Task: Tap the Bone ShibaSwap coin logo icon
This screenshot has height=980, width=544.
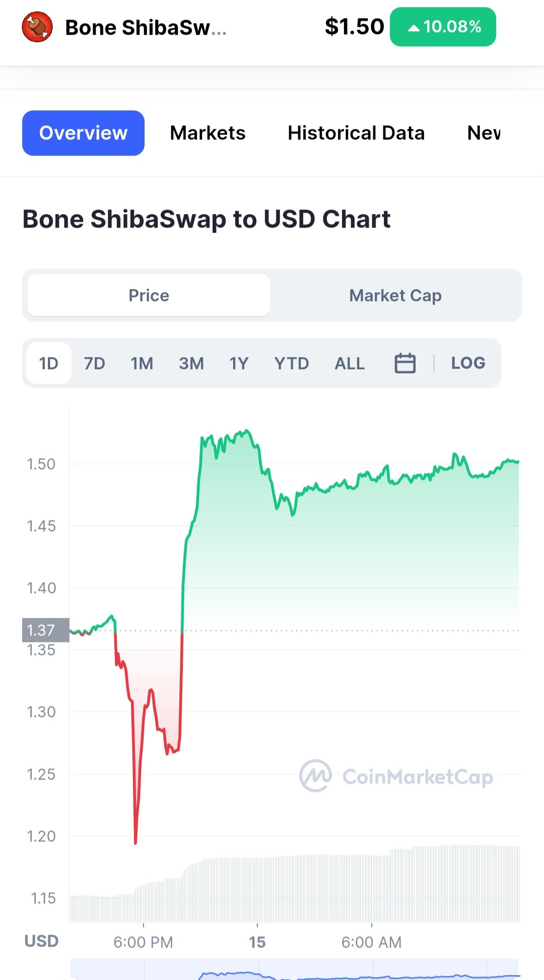Action: (37, 27)
